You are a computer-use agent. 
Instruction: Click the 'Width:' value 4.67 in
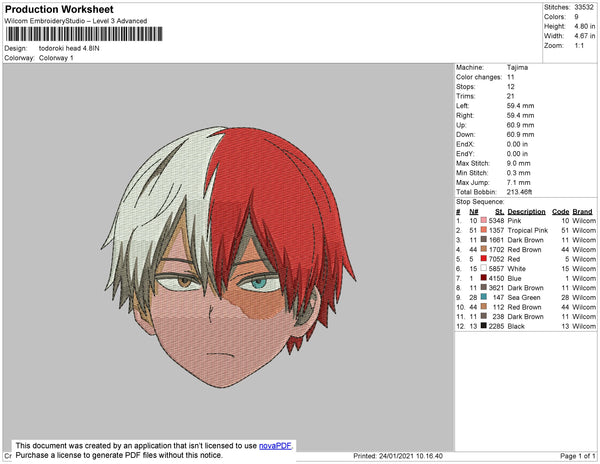click(x=584, y=36)
